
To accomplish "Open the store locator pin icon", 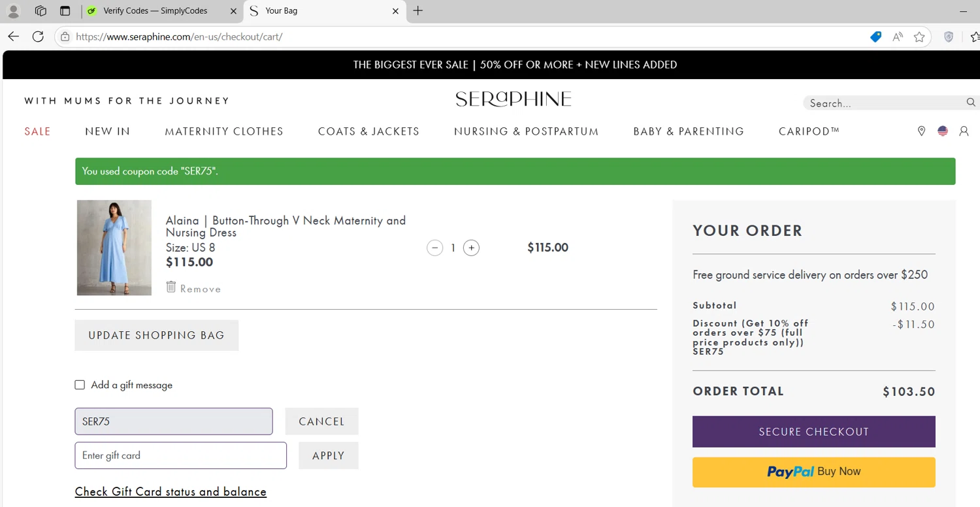I will point(921,131).
